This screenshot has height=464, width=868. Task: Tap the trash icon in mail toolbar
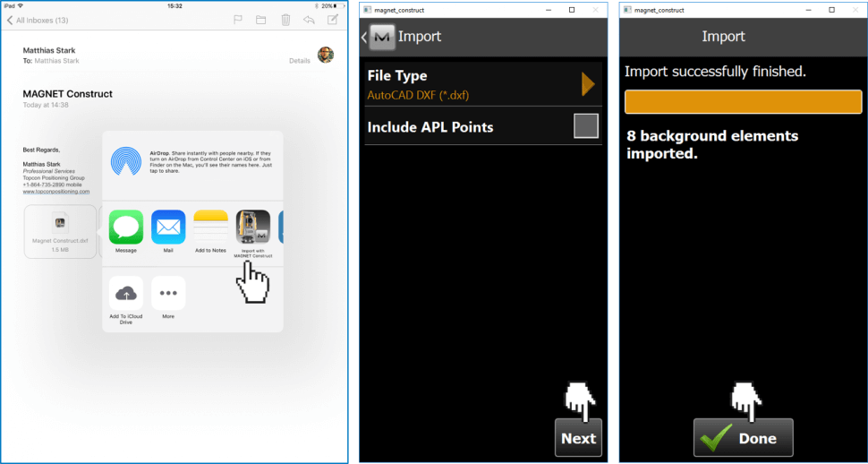click(x=285, y=21)
